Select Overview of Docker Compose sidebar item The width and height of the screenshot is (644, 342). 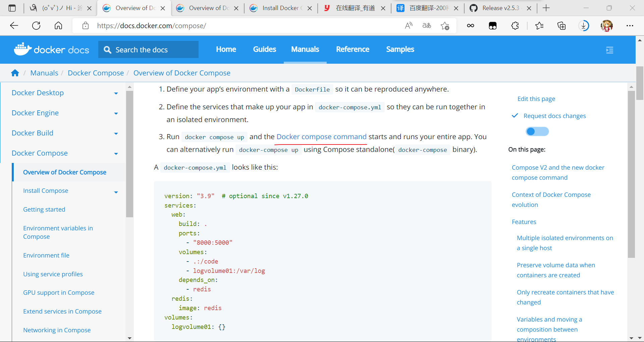pyautogui.click(x=65, y=172)
